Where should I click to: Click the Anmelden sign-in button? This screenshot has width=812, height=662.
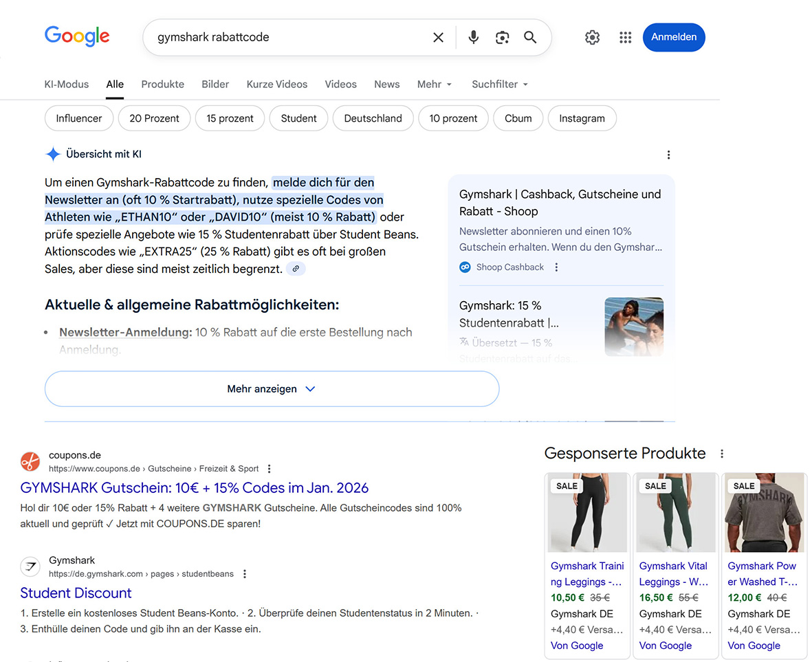pos(673,37)
